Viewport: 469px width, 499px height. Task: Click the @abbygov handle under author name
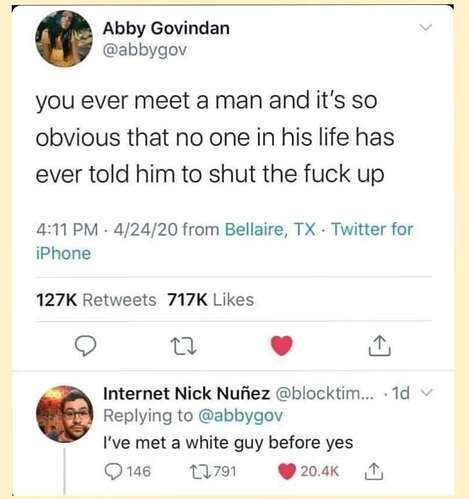coord(145,50)
